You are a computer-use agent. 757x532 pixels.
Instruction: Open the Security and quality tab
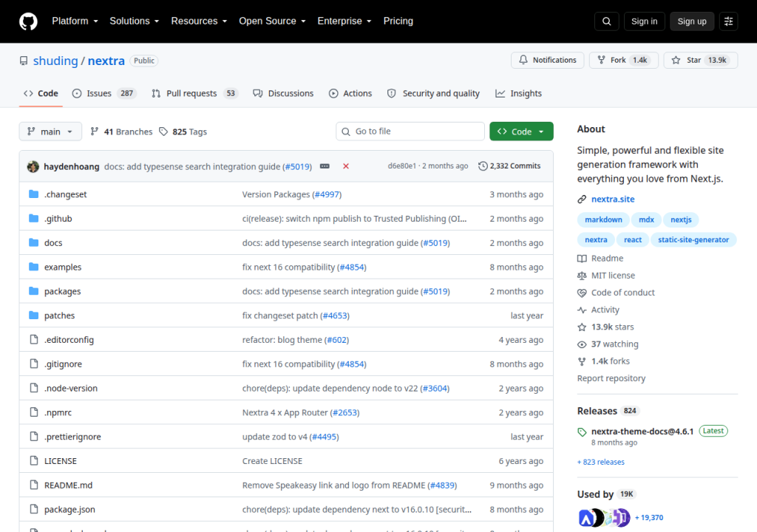pos(433,93)
